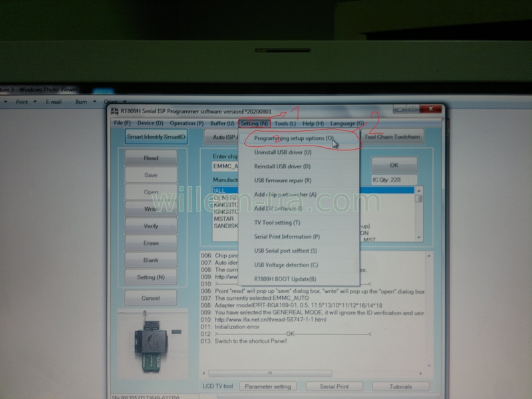The width and height of the screenshot is (532, 399).
Task: Click the log horizontal scrollbar thumb
Action: pyautogui.click(x=270, y=373)
